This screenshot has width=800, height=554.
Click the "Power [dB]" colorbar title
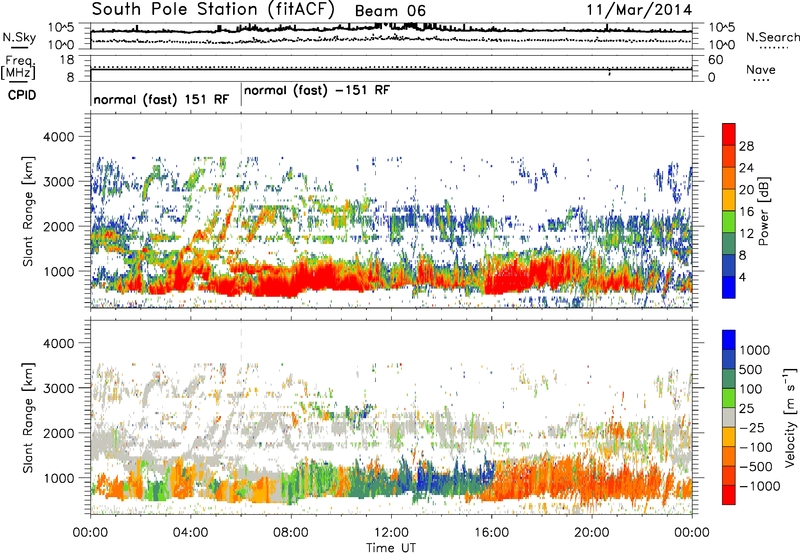click(763, 212)
